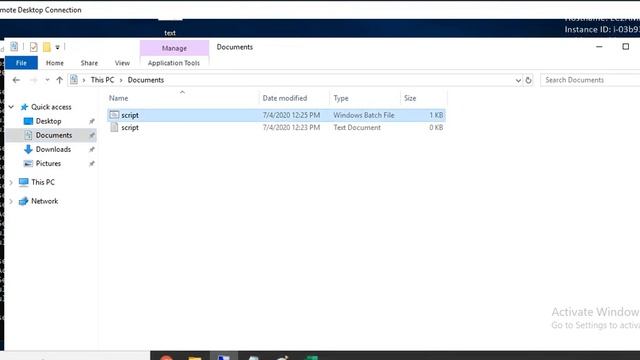This screenshot has height=360, width=640.
Task: Open the Customize Quick Access Toolbar dropdown
Action: coord(58,47)
